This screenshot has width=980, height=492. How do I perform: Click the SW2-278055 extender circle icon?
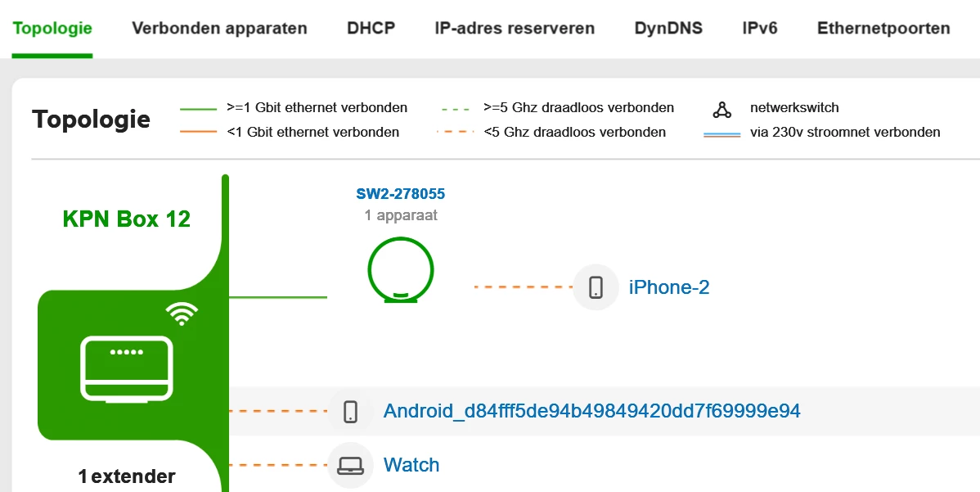point(401,270)
